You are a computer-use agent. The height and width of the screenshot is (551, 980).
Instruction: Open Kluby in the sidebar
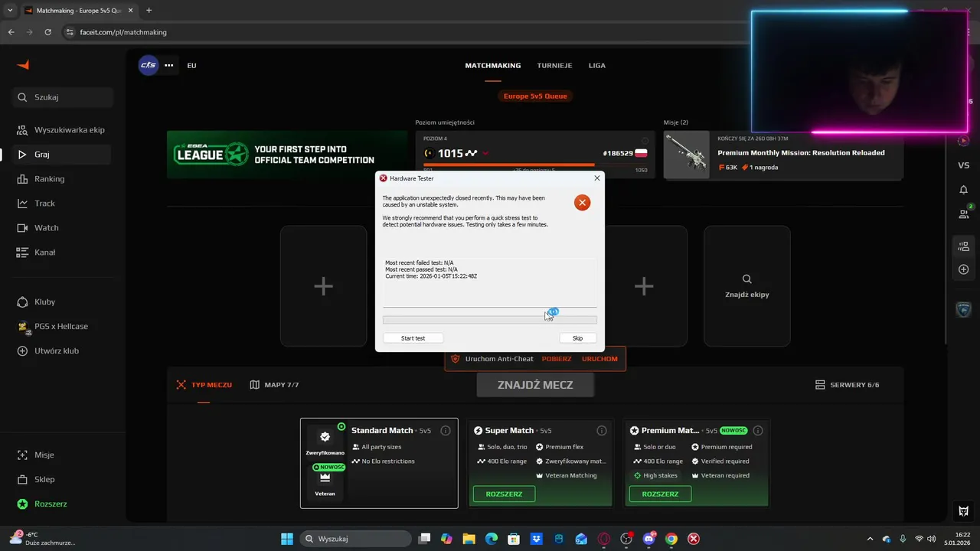coord(63,302)
